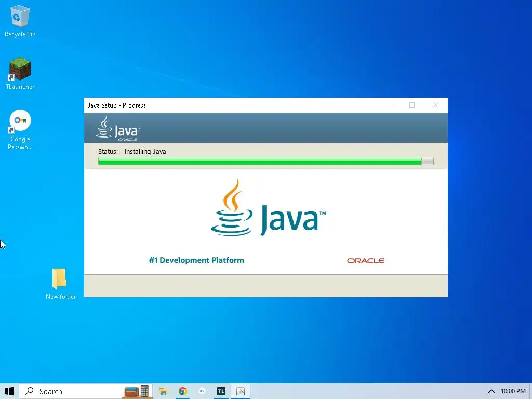Screen dimensions: 532x399
Task: Click the large Java logo banner
Action: 268,208
